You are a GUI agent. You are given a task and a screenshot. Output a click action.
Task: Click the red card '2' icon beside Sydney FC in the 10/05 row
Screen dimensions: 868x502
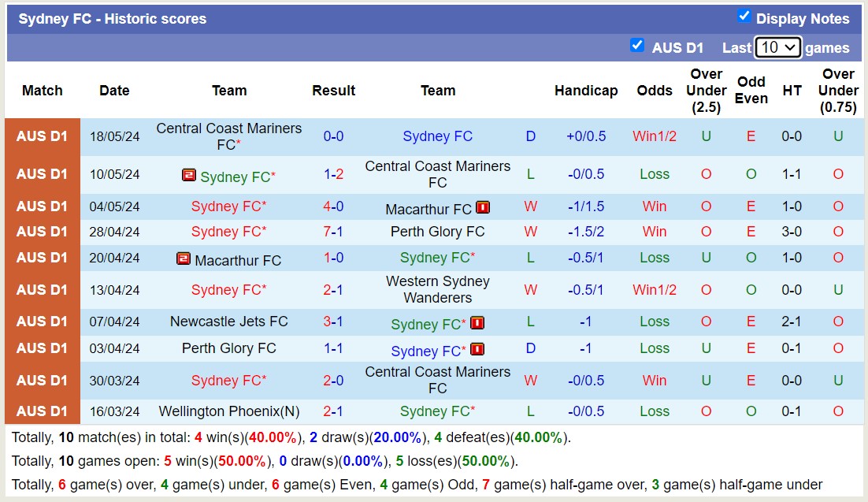[x=189, y=176]
